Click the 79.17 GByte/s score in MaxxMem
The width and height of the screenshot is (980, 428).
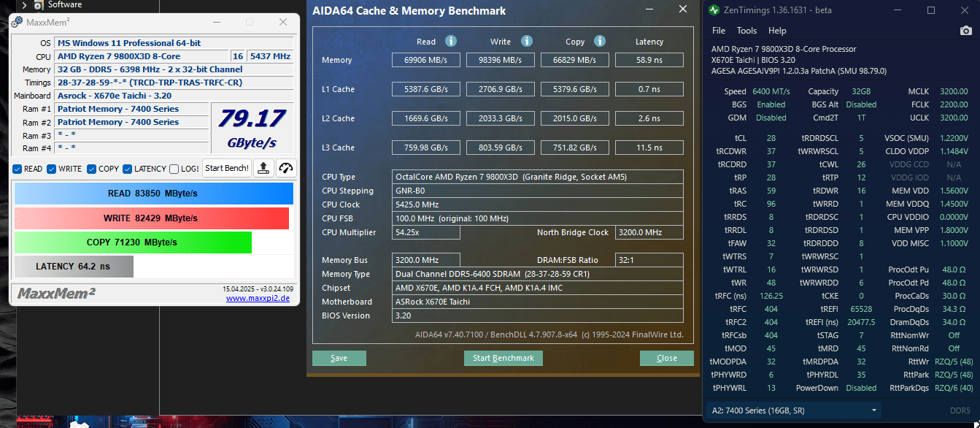(x=254, y=129)
